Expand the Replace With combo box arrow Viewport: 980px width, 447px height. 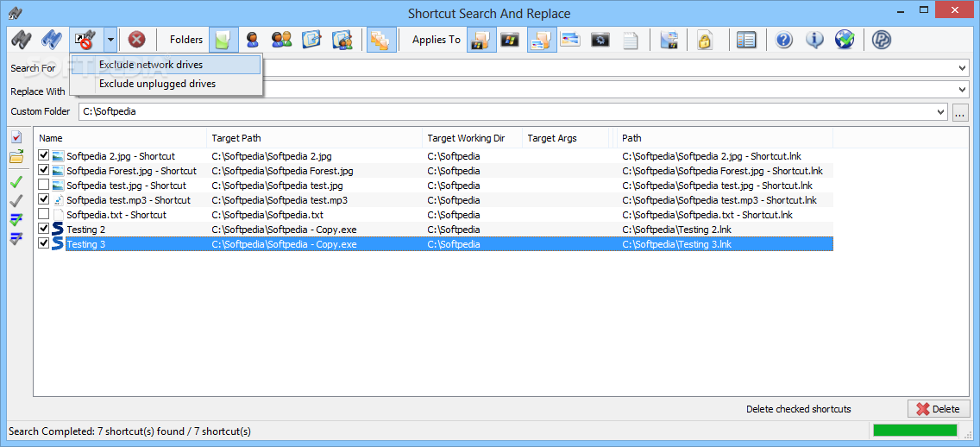coord(963,90)
